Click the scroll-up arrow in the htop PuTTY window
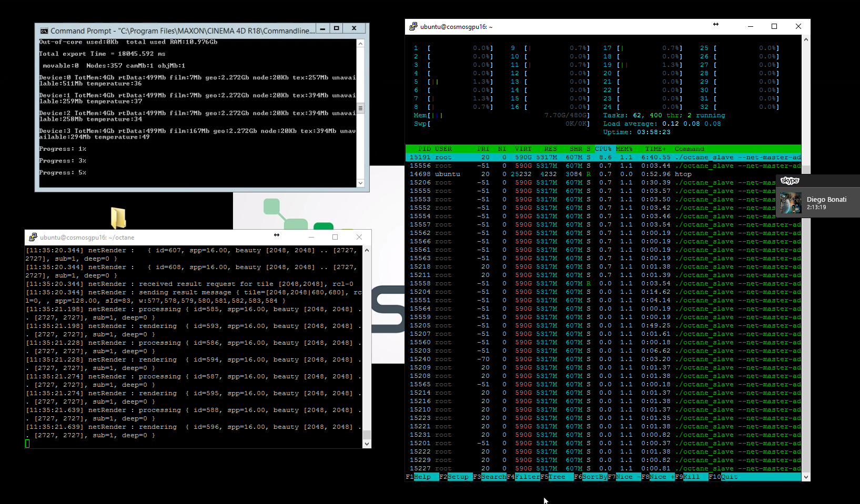Screen dimensions: 860x504 pyautogui.click(x=806, y=40)
